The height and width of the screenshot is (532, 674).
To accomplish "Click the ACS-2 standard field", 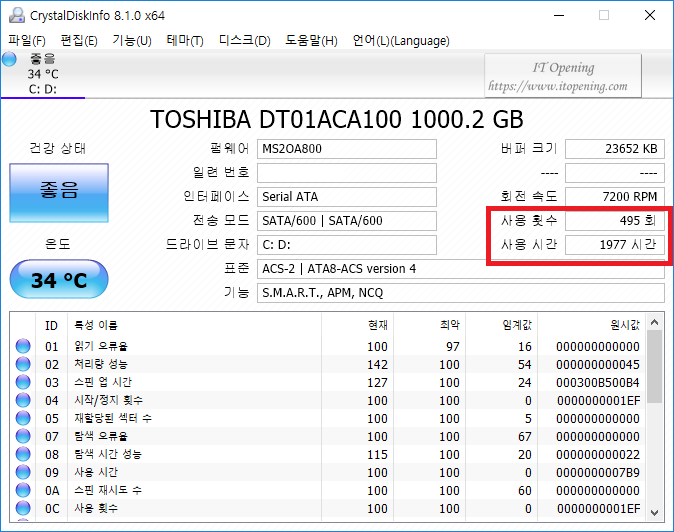I will pos(461,269).
